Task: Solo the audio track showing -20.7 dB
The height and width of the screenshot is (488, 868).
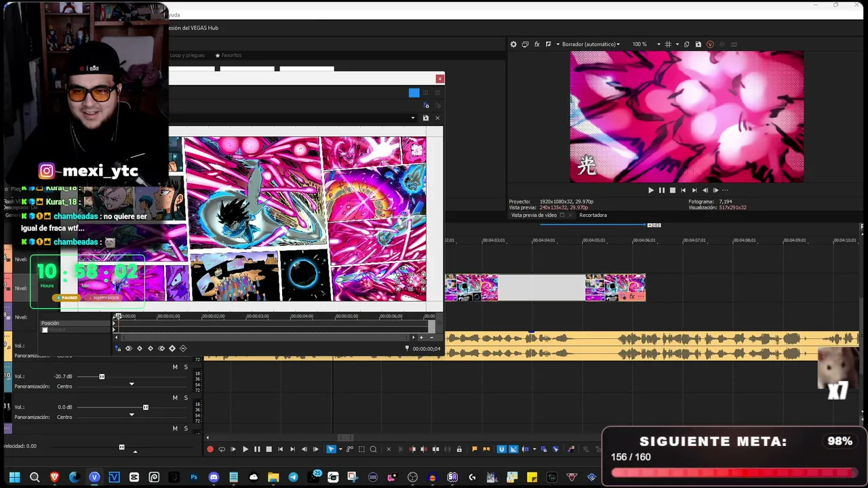Action: pos(186,367)
